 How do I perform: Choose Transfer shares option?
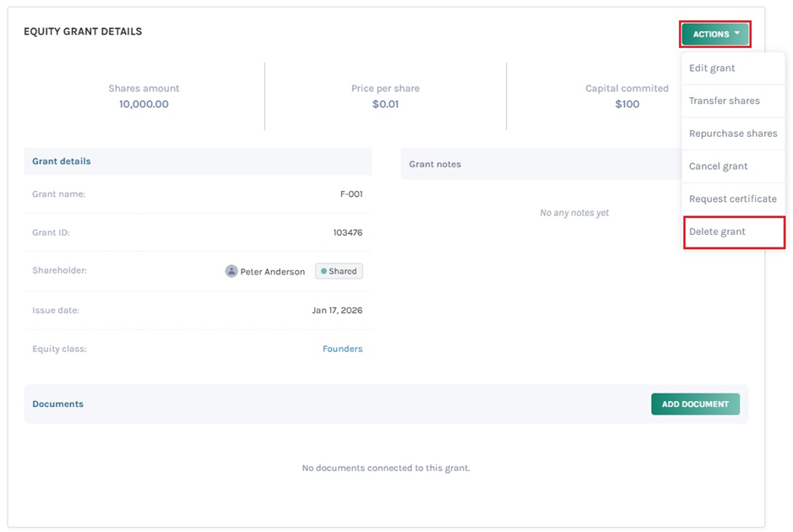point(724,100)
